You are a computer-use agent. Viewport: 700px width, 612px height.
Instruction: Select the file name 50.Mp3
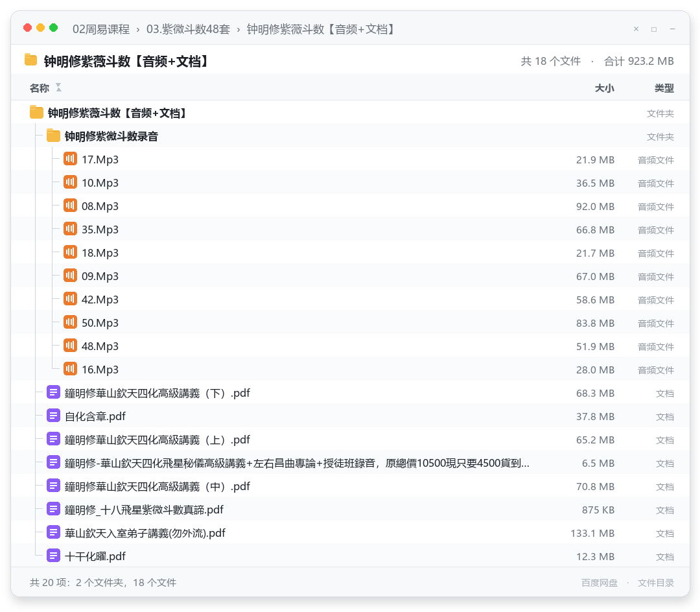[100, 323]
